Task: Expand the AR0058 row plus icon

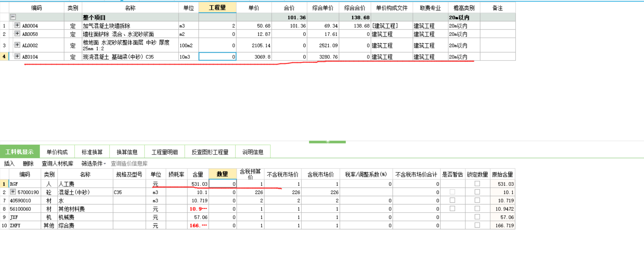Action: click(17, 34)
